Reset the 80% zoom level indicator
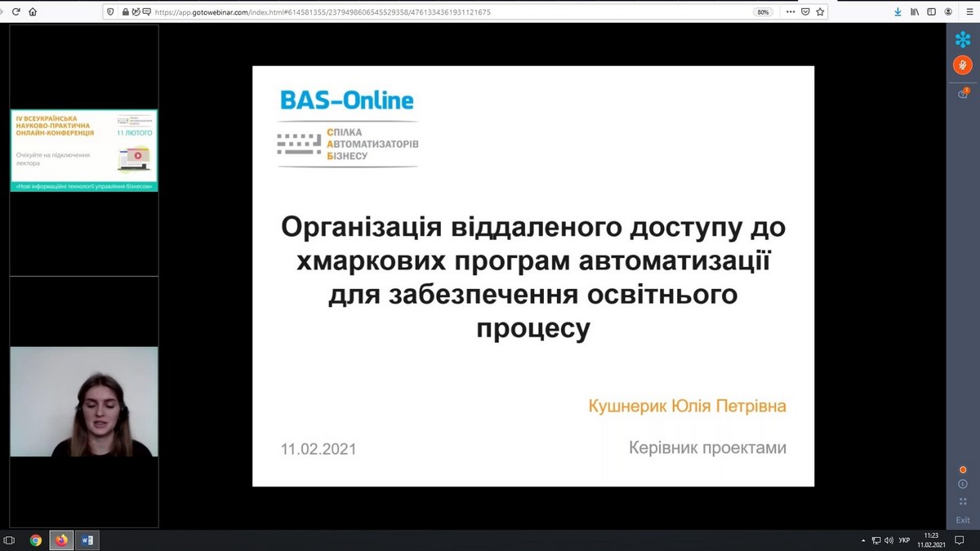 tap(763, 12)
